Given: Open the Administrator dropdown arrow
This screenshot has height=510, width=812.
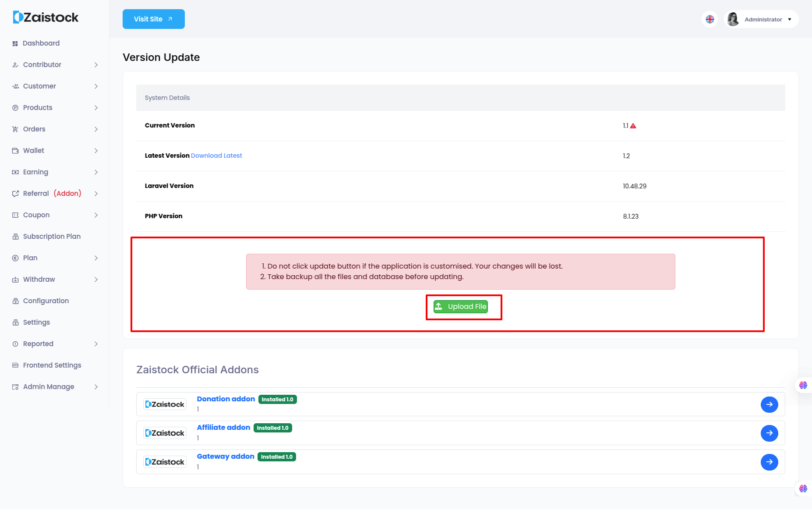Looking at the screenshot, I should pyautogui.click(x=790, y=19).
